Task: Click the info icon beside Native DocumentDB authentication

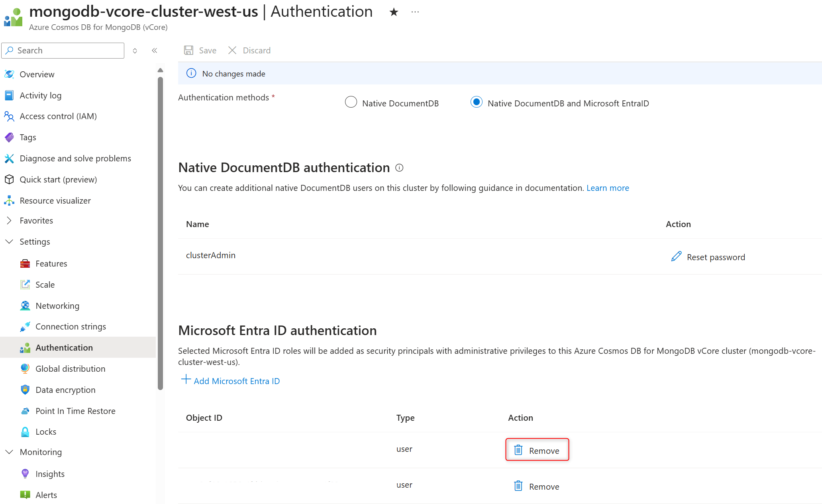Action: tap(399, 168)
